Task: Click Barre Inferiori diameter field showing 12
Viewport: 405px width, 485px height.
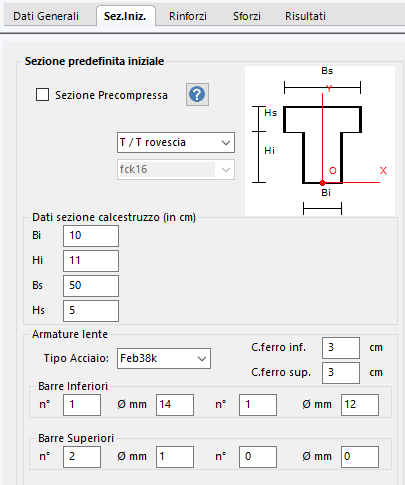Action: tap(360, 405)
